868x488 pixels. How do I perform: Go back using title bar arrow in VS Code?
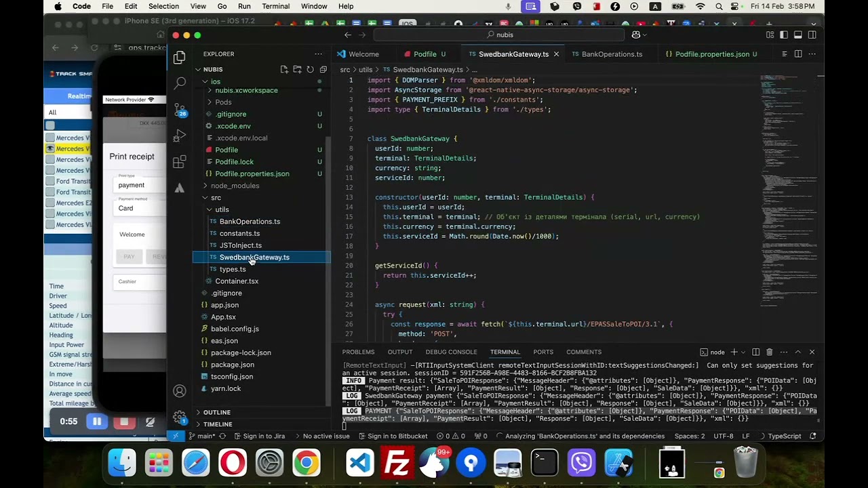(348, 35)
